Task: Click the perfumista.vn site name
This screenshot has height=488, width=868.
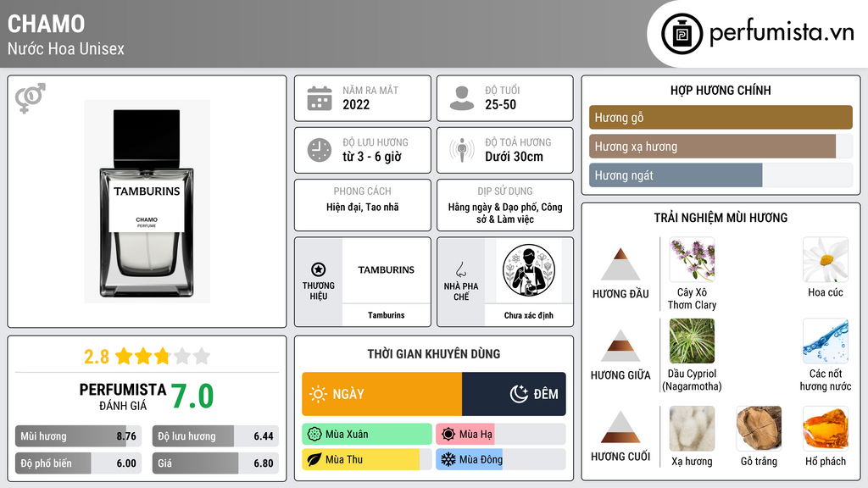Action: coord(782,33)
